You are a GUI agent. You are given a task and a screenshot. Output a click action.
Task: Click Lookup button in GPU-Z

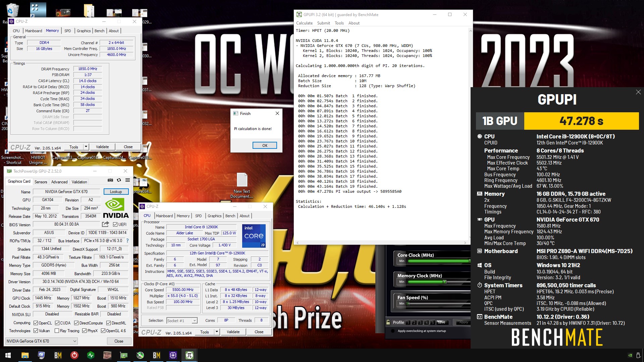click(116, 192)
